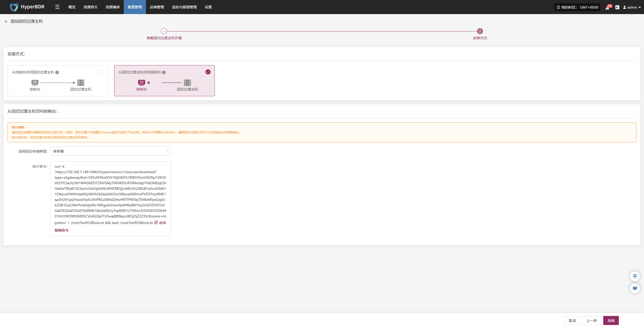The height and width of the screenshot is (328, 644).
Task: Click the copy command icon
Action: [x=156, y=222]
